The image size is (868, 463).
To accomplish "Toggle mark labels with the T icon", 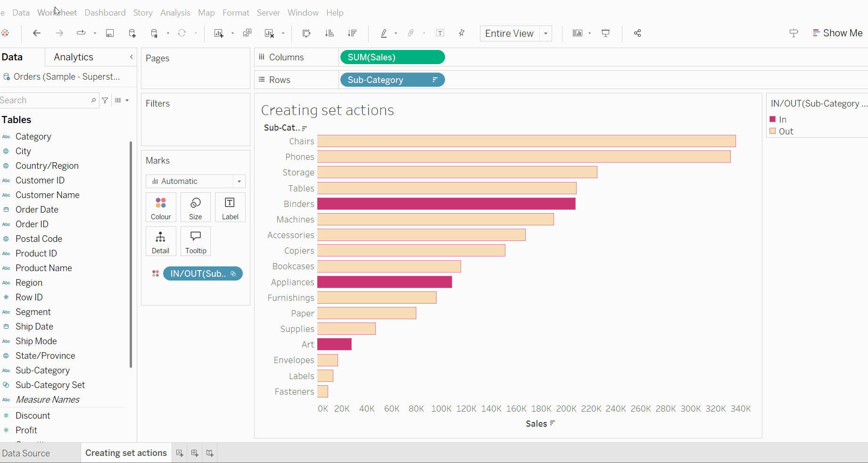I will (x=440, y=33).
